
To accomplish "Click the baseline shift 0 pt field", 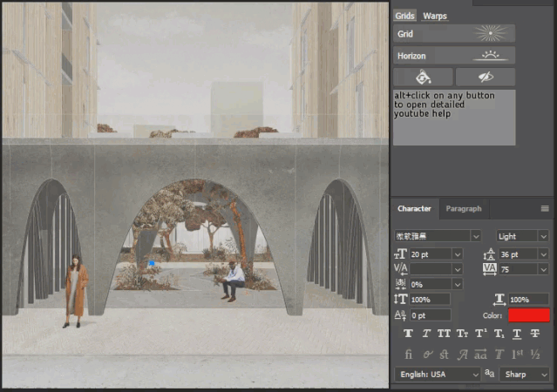I will coord(430,315).
